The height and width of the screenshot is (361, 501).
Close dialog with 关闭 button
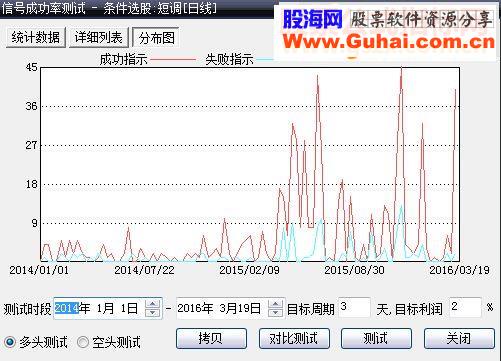[459, 338]
